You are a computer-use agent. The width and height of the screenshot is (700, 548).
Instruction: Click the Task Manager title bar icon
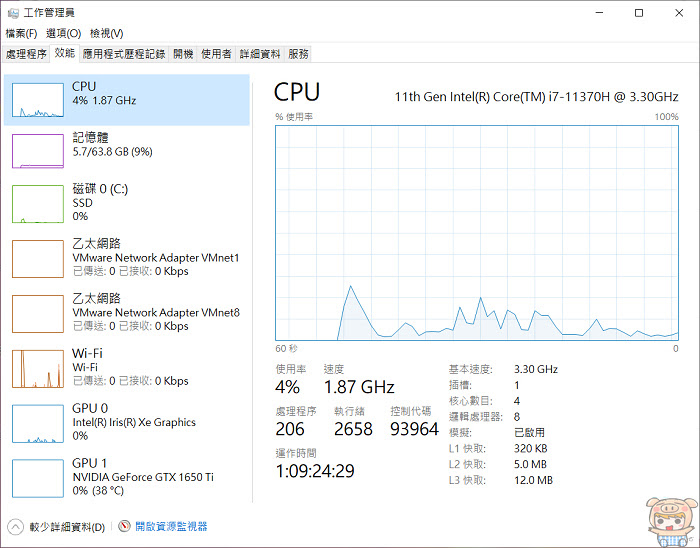click(12, 13)
